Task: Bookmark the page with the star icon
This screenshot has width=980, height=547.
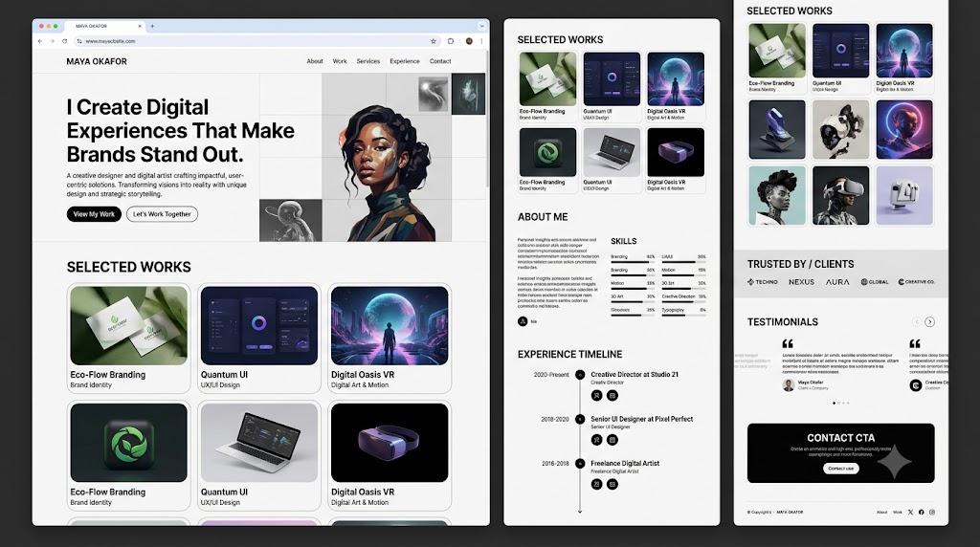Action: click(x=434, y=41)
